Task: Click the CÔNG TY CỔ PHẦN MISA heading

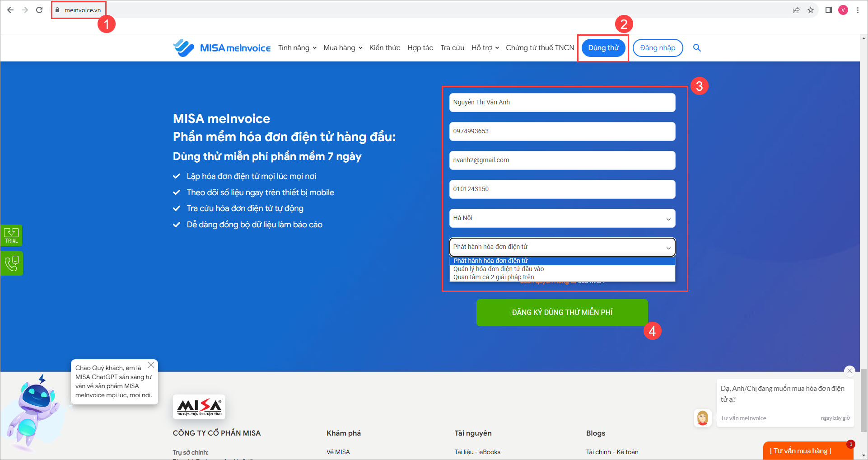Action: click(217, 433)
